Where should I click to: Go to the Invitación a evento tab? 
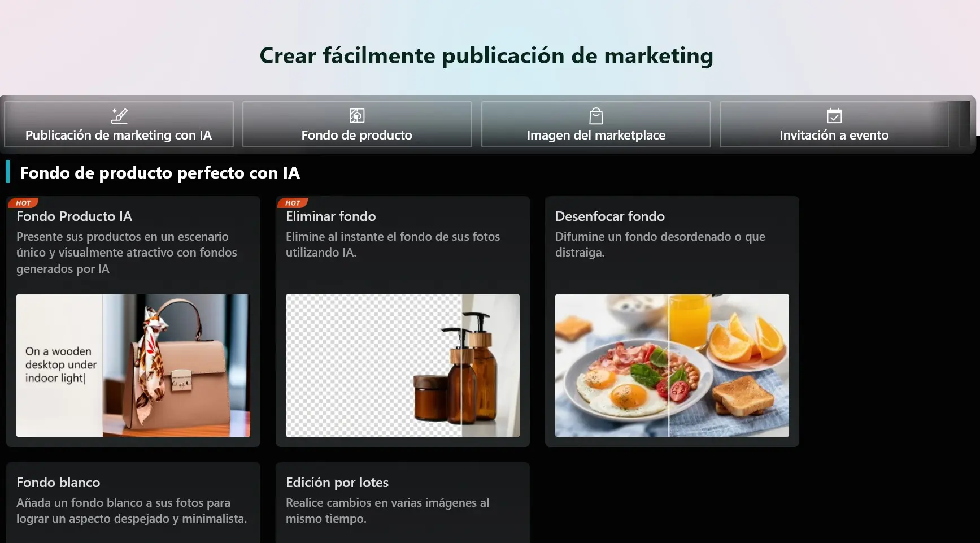[x=834, y=124]
